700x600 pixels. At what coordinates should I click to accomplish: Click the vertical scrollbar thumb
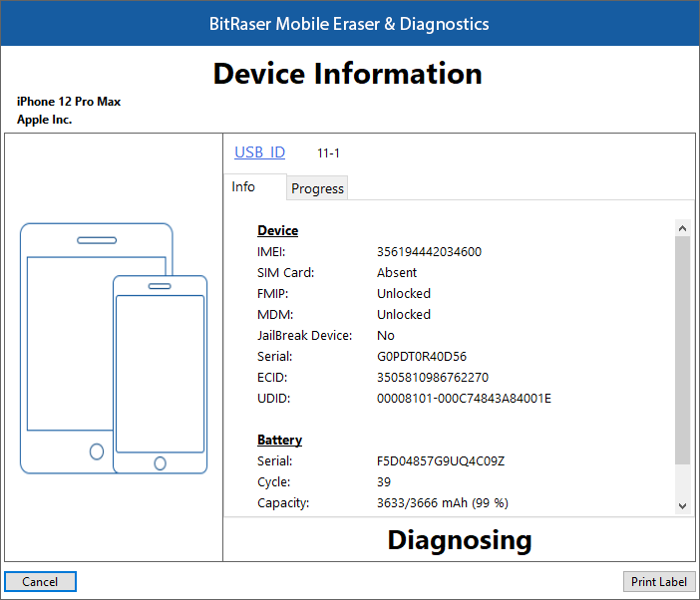point(682,350)
